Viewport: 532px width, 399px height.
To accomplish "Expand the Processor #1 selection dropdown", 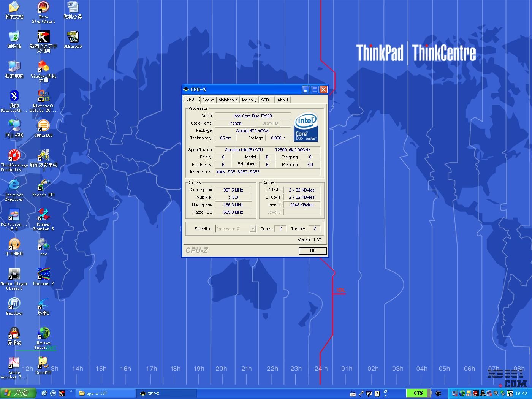I will (252, 229).
